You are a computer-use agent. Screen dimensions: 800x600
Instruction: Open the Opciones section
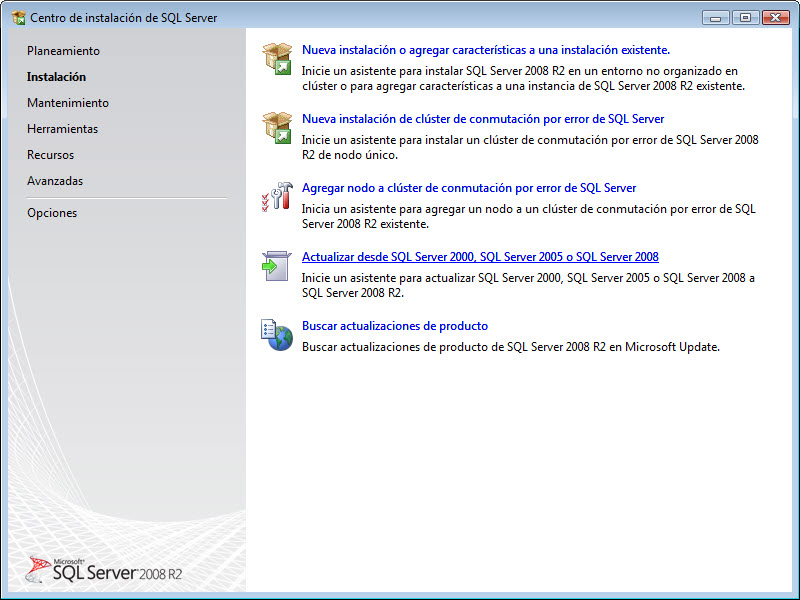[52, 213]
